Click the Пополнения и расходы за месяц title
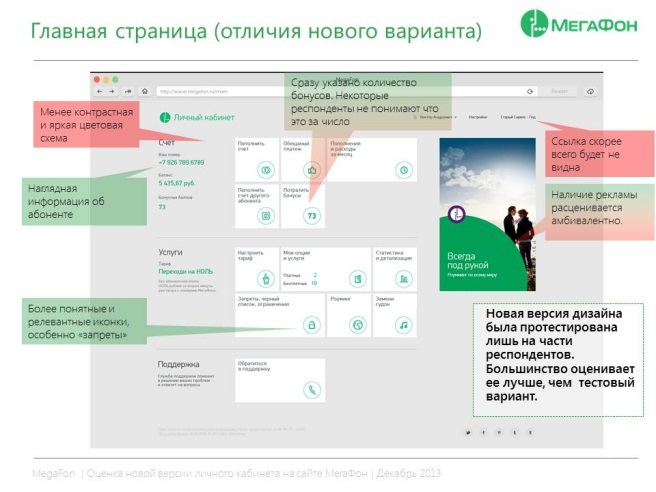The height and width of the screenshot is (492, 656). [346, 149]
